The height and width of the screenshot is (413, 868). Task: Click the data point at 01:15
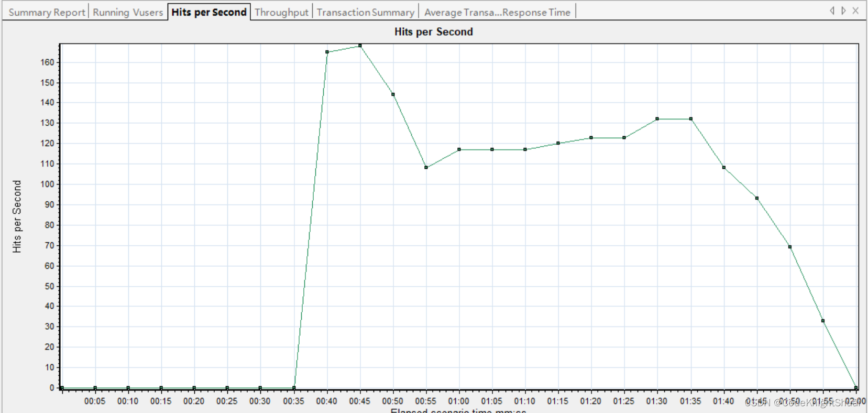click(558, 143)
